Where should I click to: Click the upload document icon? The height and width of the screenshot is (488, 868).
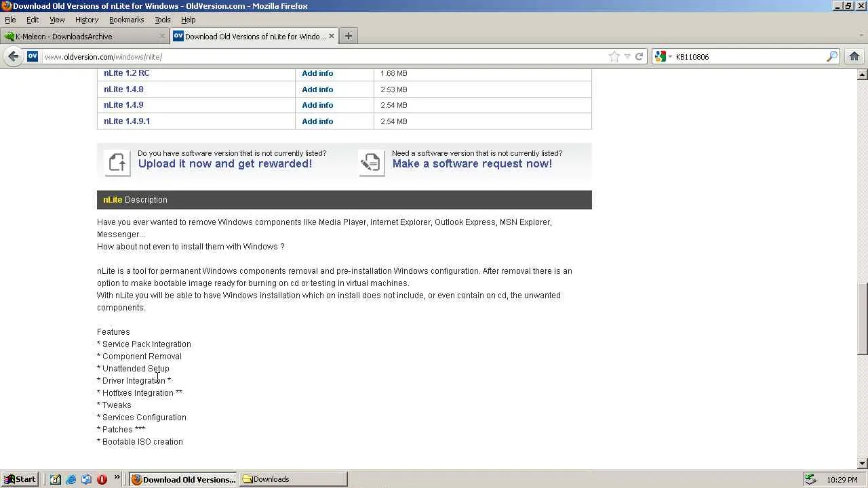pyautogui.click(x=117, y=163)
